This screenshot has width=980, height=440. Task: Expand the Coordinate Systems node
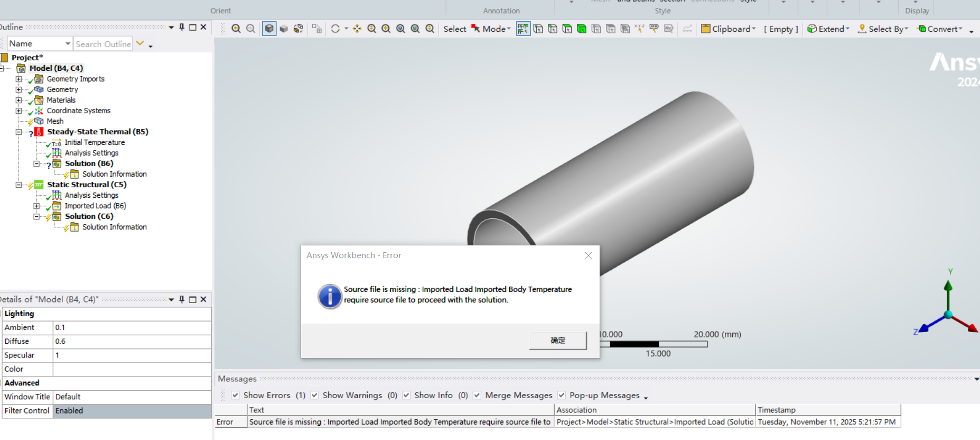[18, 111]
